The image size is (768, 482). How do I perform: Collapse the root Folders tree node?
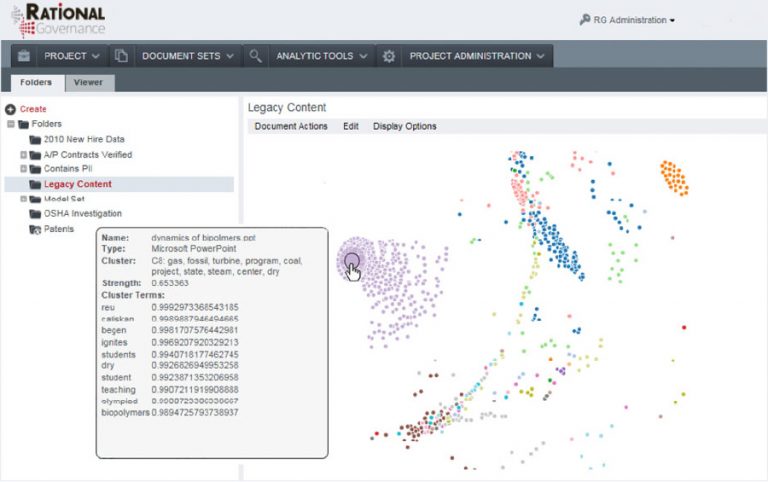10,125
